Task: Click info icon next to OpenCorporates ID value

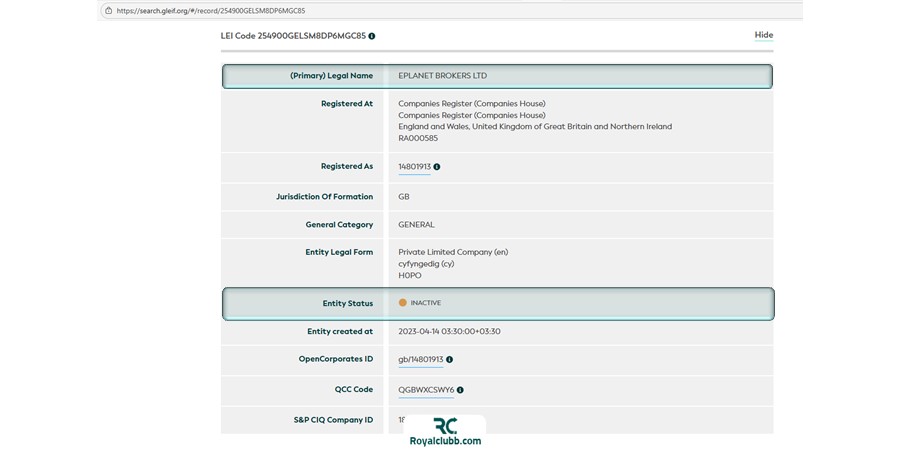Action: pyautogui.click(x=449, y=359)
